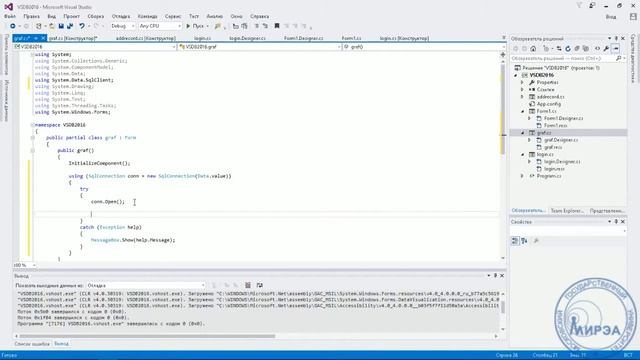This screenshot has height=360, width=640.
Task: Click the Alphabetical sort icon in Properties panel
Action: pyautogui.click(x=524, y=241)
